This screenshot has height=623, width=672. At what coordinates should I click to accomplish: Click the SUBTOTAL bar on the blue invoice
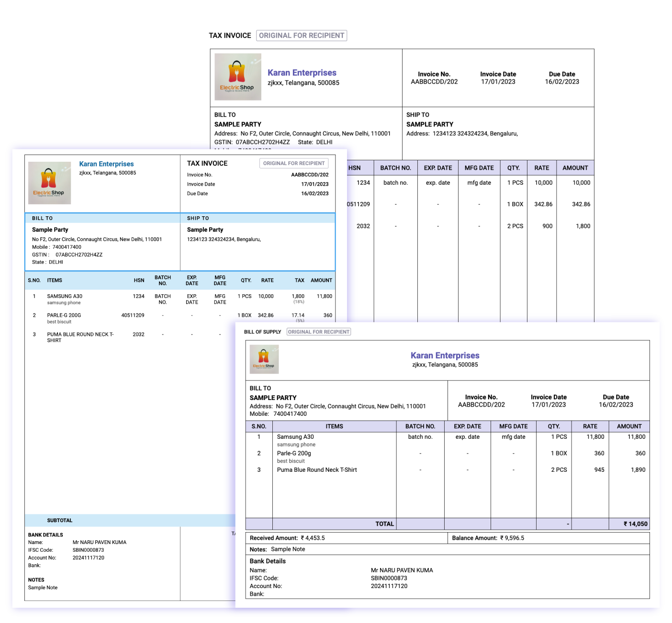pyautogui.click(x=130, y=520)
